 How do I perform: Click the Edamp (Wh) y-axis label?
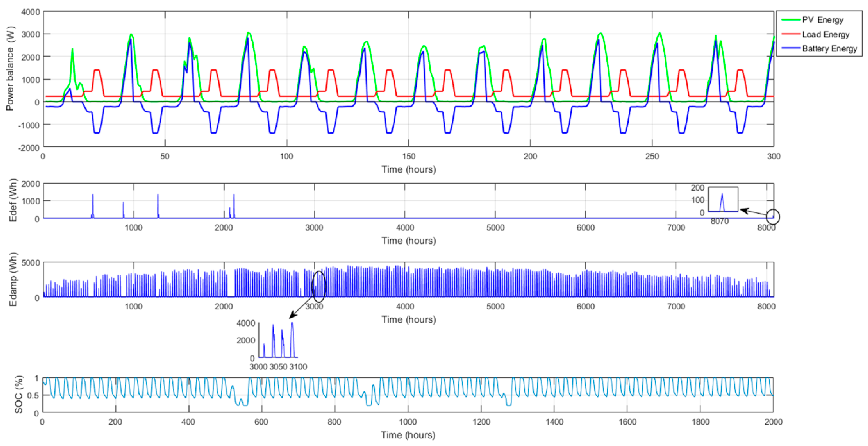click(13, 279)
